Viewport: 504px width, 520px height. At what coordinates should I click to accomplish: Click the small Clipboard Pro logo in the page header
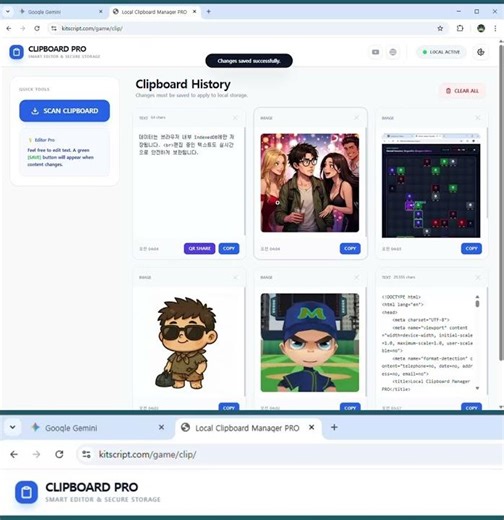coord(16,52)
